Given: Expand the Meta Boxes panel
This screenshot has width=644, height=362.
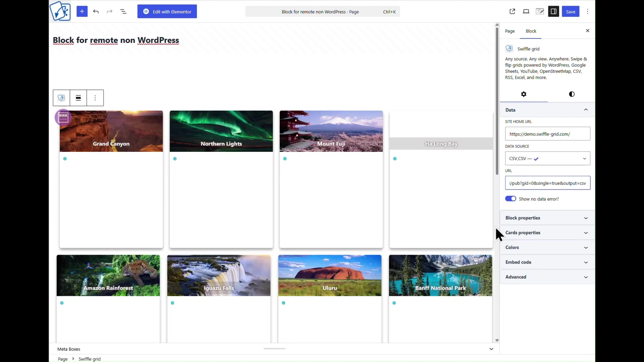Looking at the screenshot, I should (274, 349).
